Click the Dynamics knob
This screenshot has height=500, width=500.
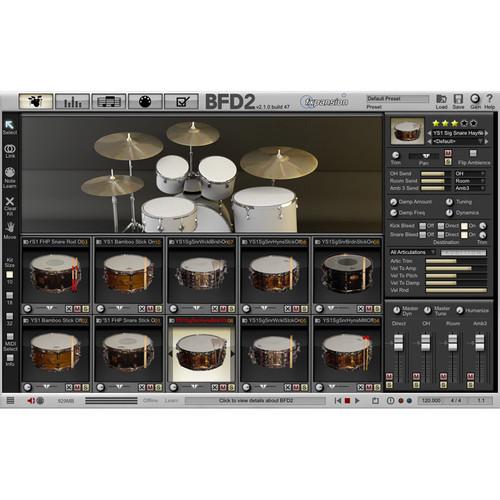(x=449, y=213)
